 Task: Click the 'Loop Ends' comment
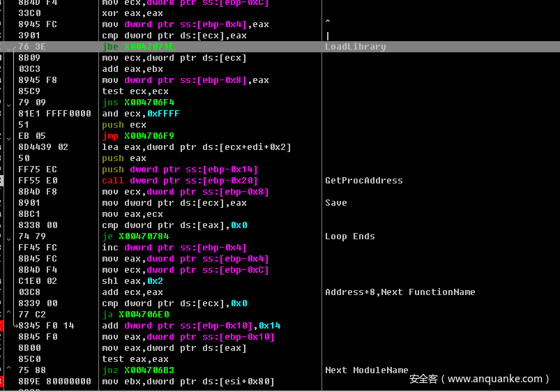pyautogui.click(x=349, y=236)
